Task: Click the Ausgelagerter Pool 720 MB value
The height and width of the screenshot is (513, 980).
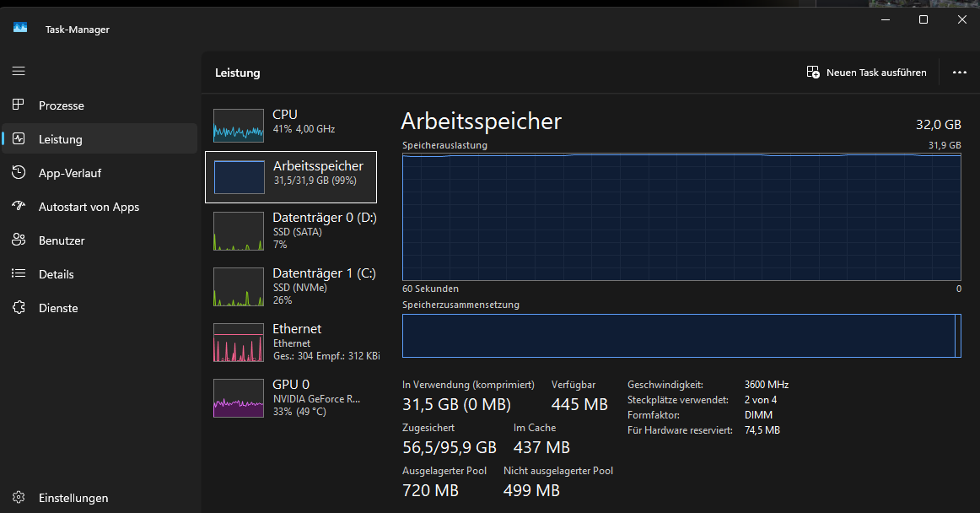Action: click(x=431, y=490)
